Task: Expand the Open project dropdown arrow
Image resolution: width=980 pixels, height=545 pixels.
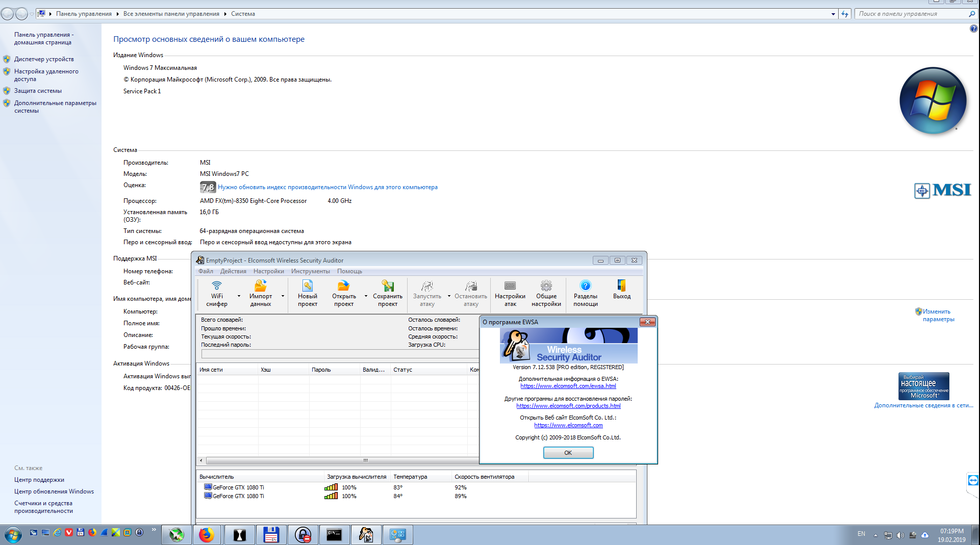Action: click(x=366, y=296)
